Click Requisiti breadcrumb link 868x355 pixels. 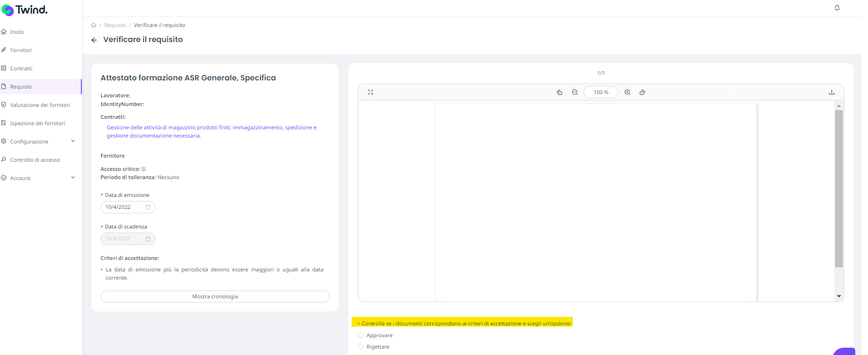coord(115,25)
